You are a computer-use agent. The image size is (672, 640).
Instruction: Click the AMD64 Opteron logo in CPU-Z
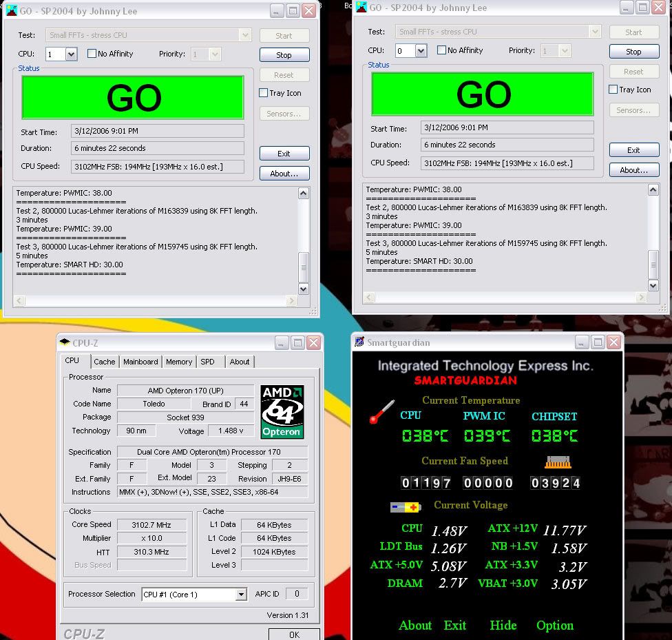pyautogui.click(x=282, y=412)
